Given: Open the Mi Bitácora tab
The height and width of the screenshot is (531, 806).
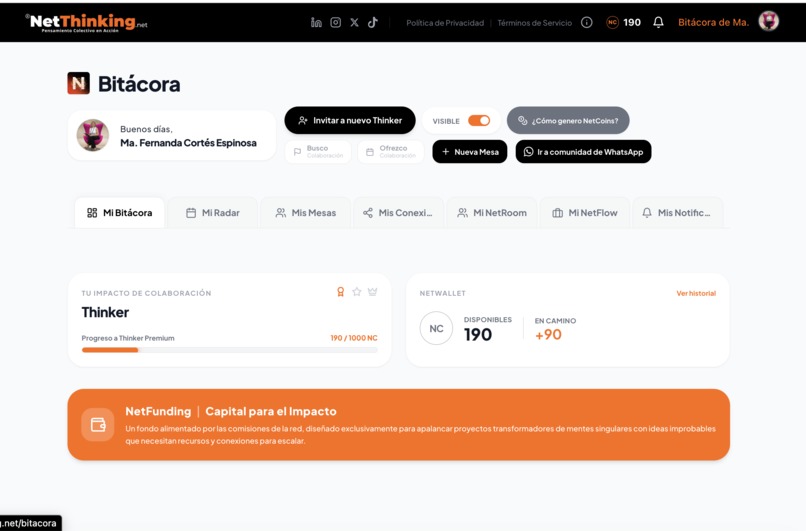Looking at the screenshot, I should [x=119, y=213].
